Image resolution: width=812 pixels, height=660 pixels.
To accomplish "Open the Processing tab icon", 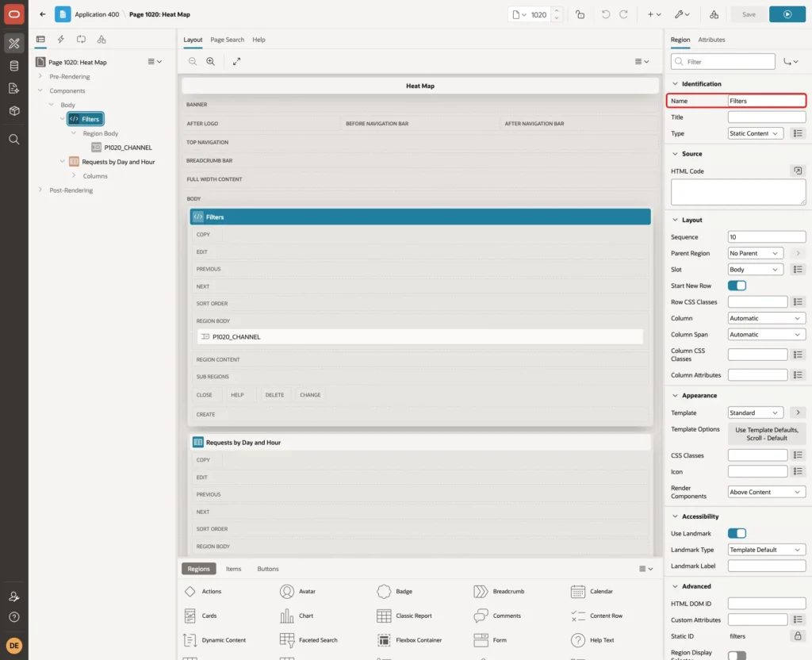I will click(82, 40).
